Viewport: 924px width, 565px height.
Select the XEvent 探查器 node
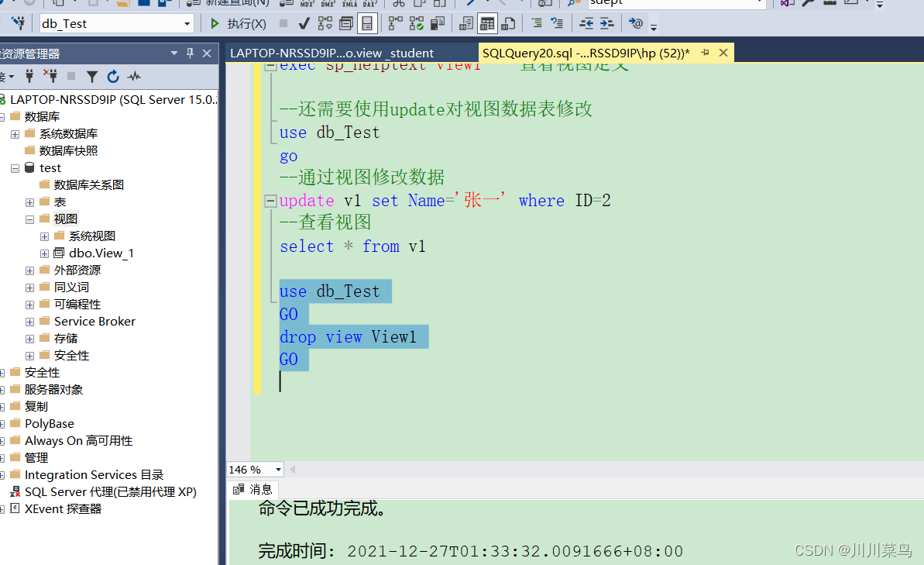coord(63,509)
